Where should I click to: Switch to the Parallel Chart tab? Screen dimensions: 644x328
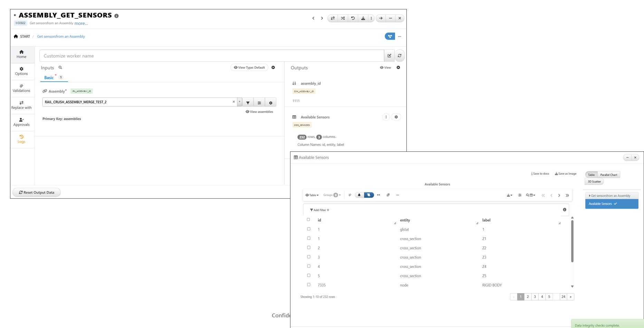[x=608, y=175]
